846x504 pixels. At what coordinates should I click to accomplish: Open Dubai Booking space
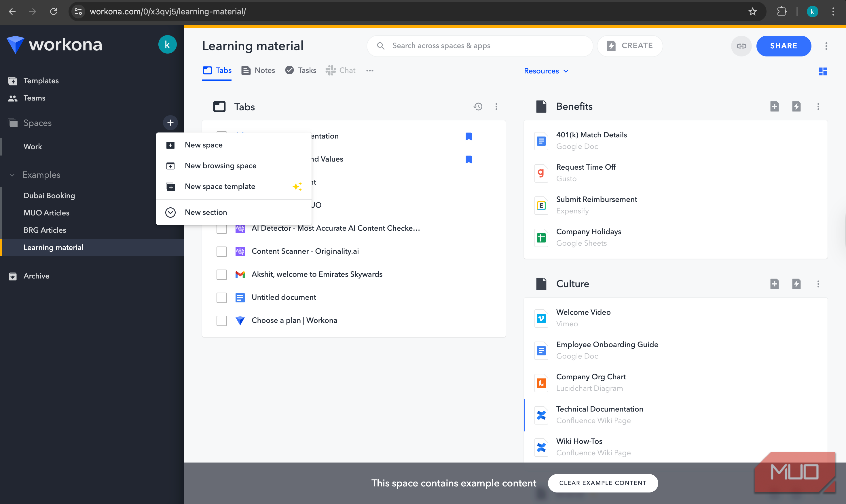click(49, 195)
